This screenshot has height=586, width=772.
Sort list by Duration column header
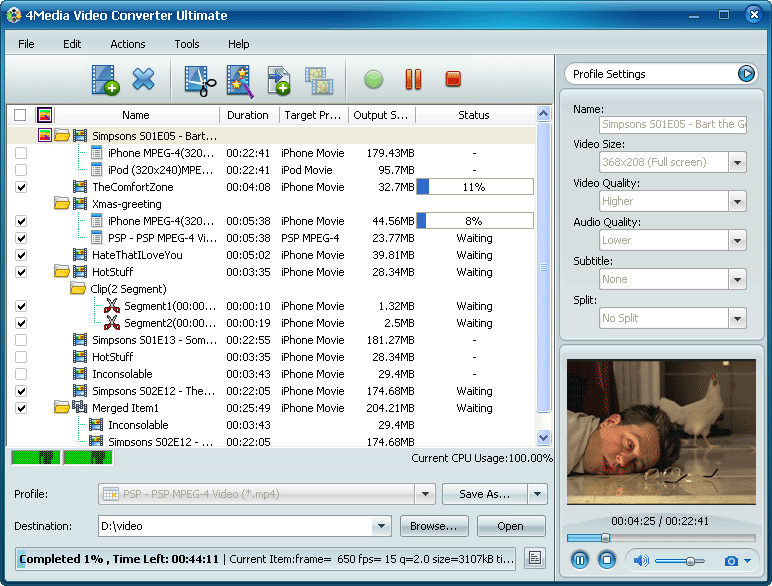coord(248,115)
